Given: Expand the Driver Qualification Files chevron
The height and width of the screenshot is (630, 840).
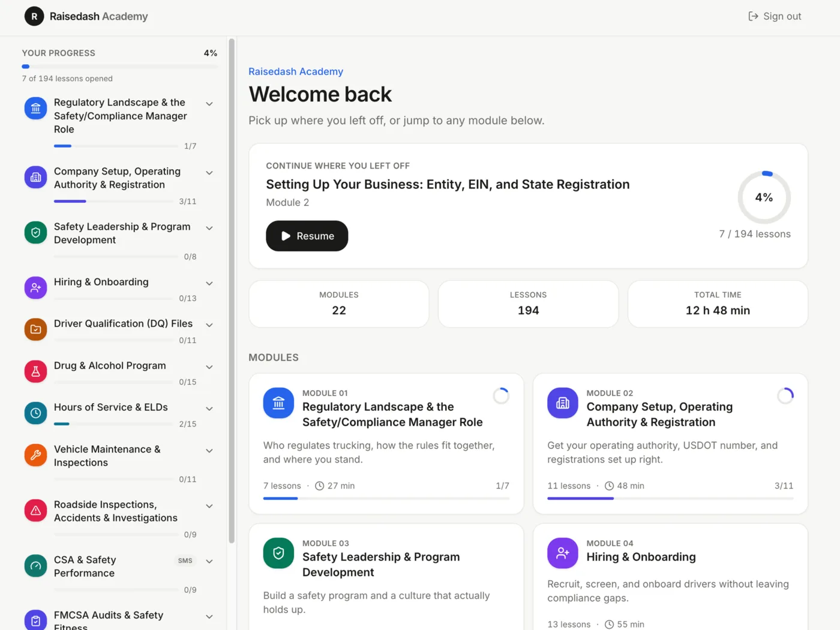Looking at the screenshot, I should [x=209, y=325].
